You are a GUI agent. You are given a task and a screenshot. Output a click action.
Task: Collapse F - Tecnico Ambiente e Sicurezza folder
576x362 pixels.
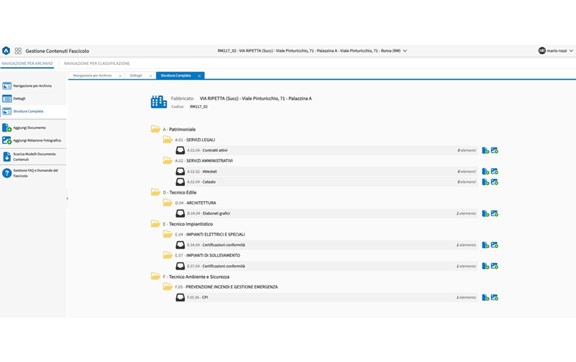click(155, 276)
